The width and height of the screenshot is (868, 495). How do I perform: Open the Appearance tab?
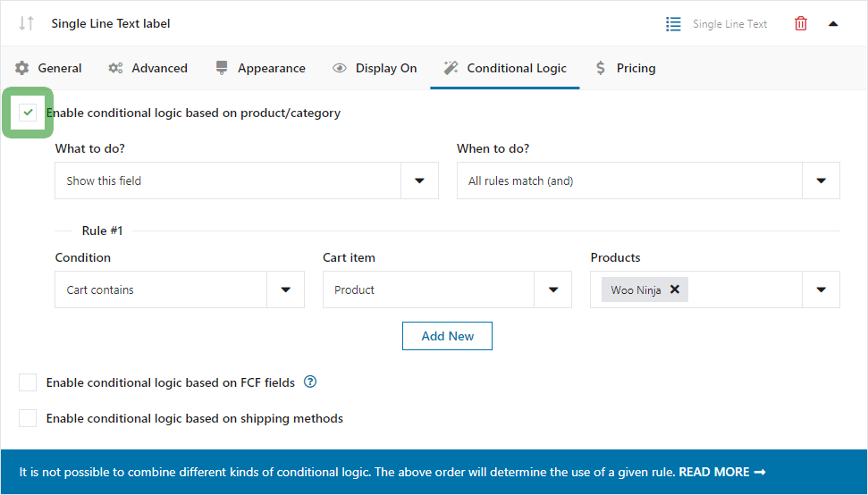(x=260, y=68)
